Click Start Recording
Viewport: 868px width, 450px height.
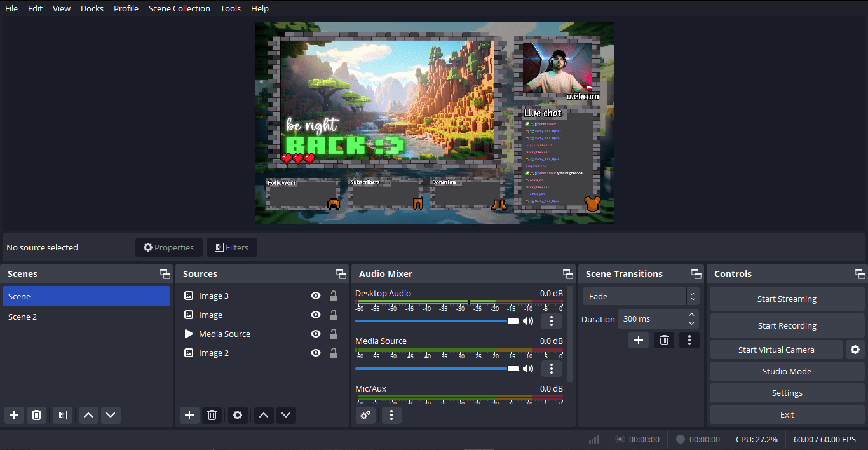click(x=787, y=325)
